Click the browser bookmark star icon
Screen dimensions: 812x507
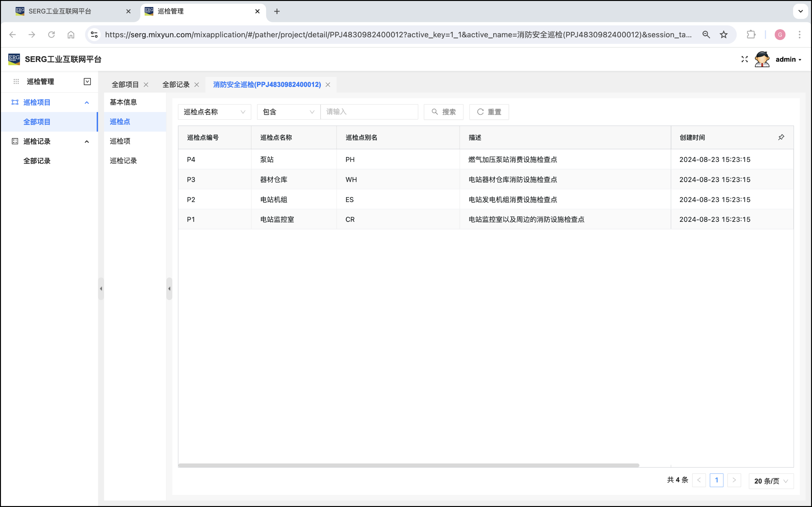(x=723, y=34)
